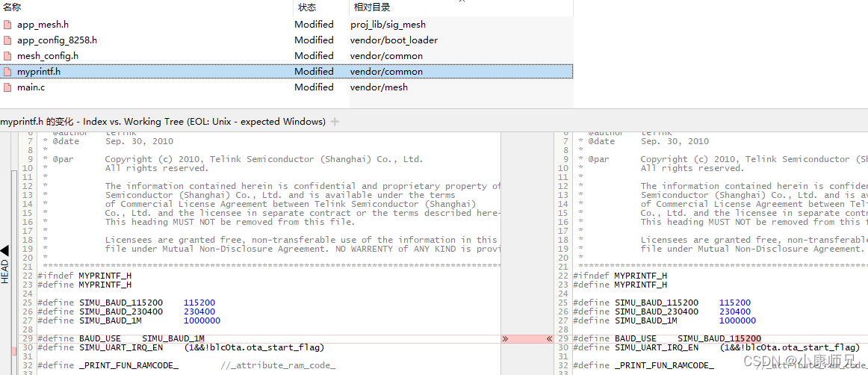
Task: Click the vendor/boot_loader directory cell
Action: pos(394,40)
